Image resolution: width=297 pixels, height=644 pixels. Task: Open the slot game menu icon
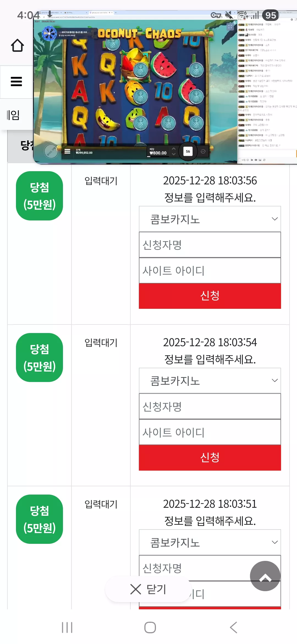[67, 151]
